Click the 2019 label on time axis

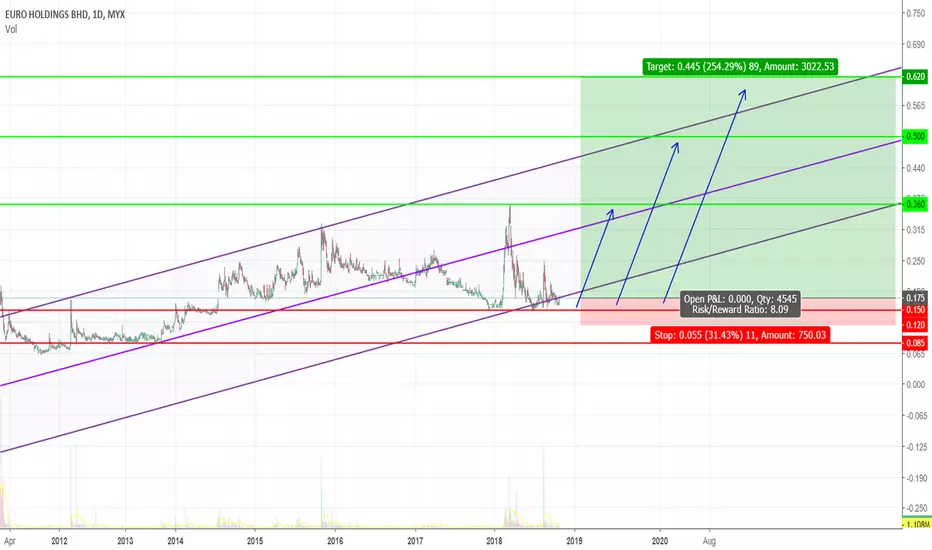coord(574,541)
